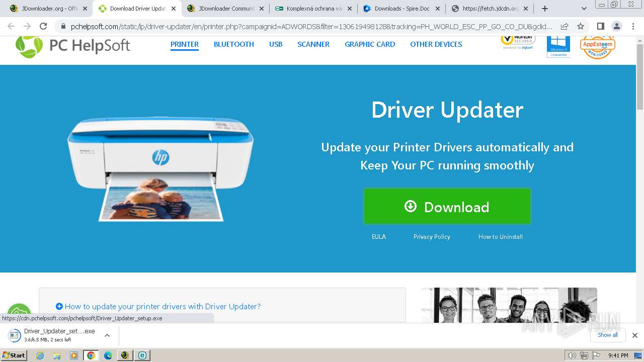Switch to the fetch.jdcdn.org tab
The height and width of the screenshot is (362, 644).
pyautogui.click(x=489, y=9)
